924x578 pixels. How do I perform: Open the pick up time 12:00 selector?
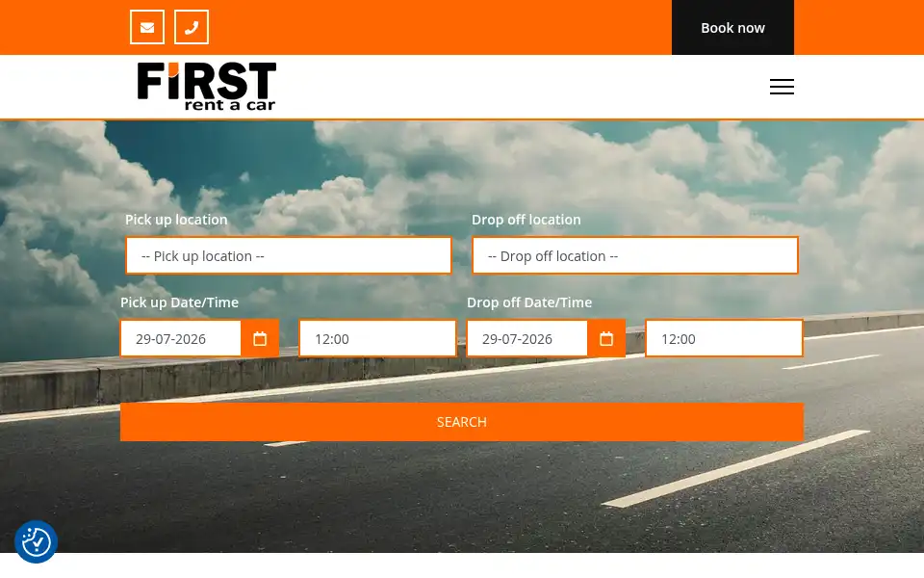[377, 338]
